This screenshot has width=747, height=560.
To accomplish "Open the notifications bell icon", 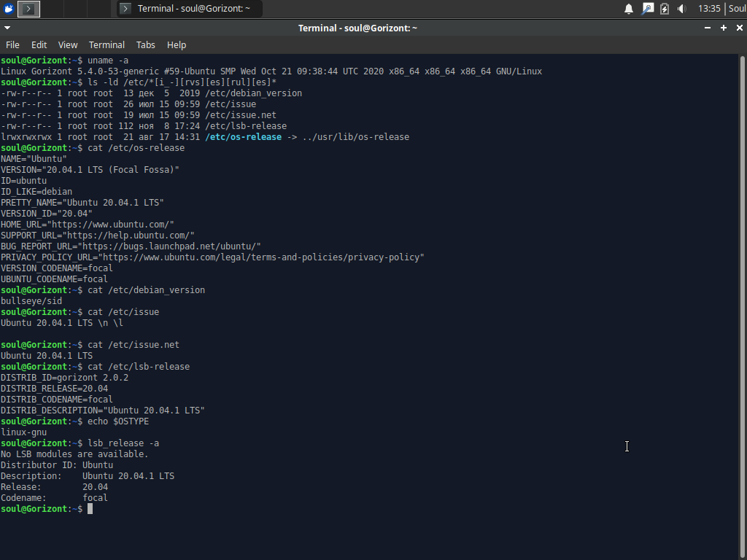I will click(629, 9).
